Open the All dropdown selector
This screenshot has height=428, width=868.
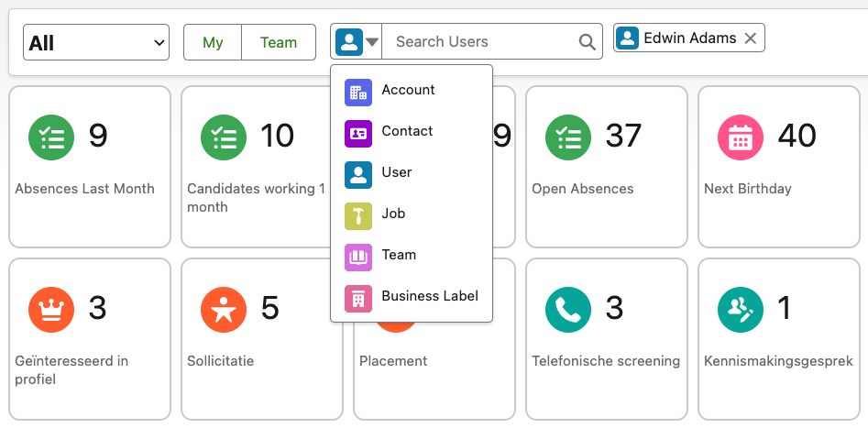click(x=96, y=42)
